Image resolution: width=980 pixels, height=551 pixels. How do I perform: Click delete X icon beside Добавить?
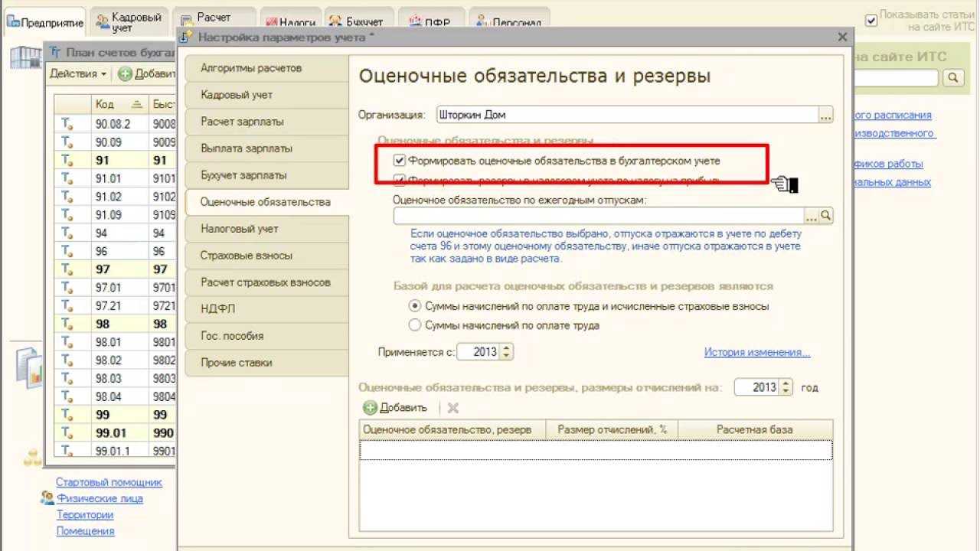coord(452,408)
